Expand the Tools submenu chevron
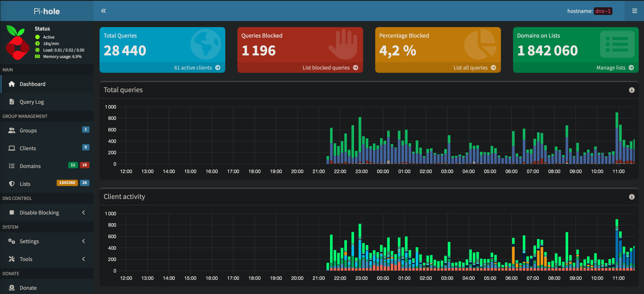644x294 pixels. tap(84, 259)
